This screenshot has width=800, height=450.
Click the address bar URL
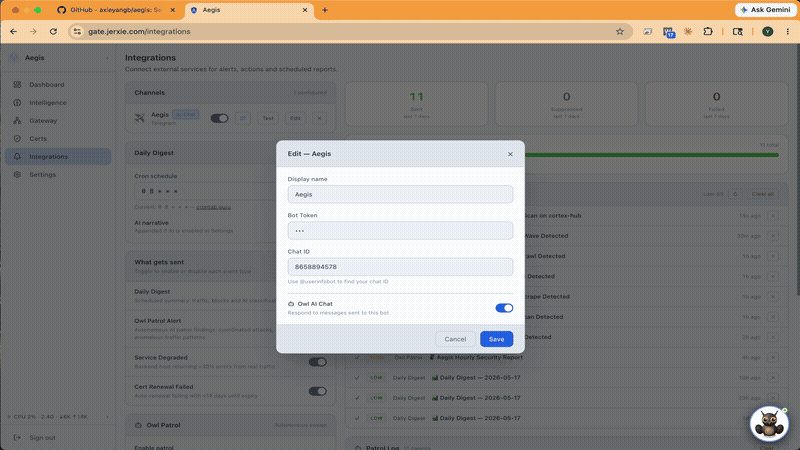(139, 32)
